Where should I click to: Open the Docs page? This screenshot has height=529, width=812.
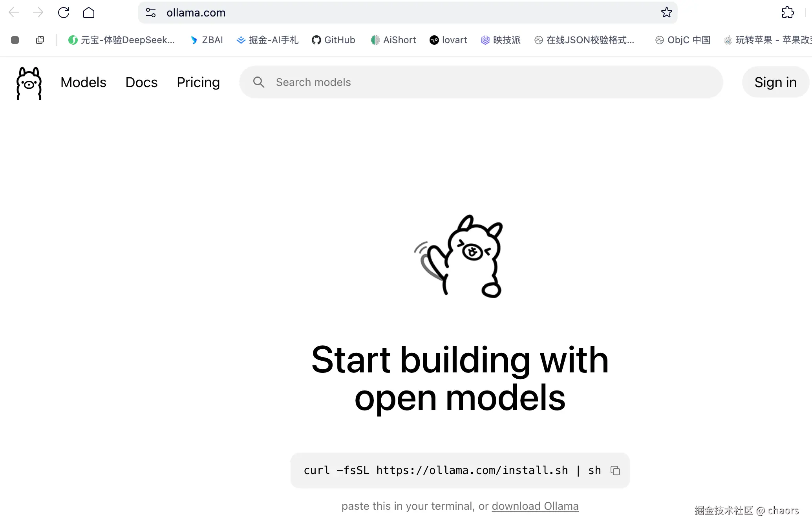pyautogui.click(x=141, y=82)
